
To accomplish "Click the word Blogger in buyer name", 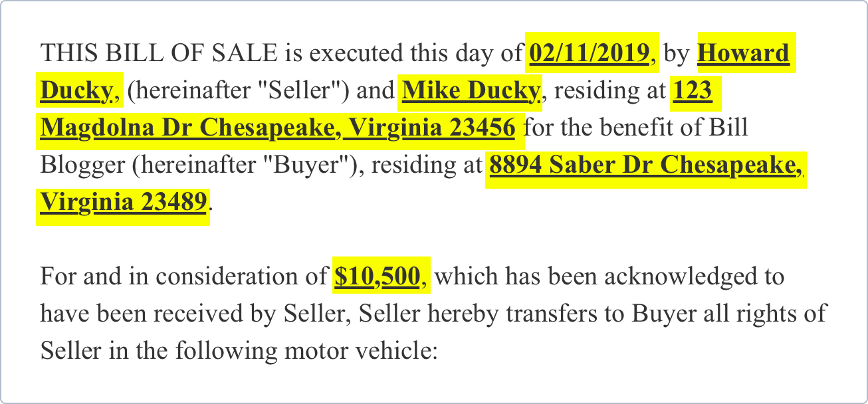I will (82, 165).
